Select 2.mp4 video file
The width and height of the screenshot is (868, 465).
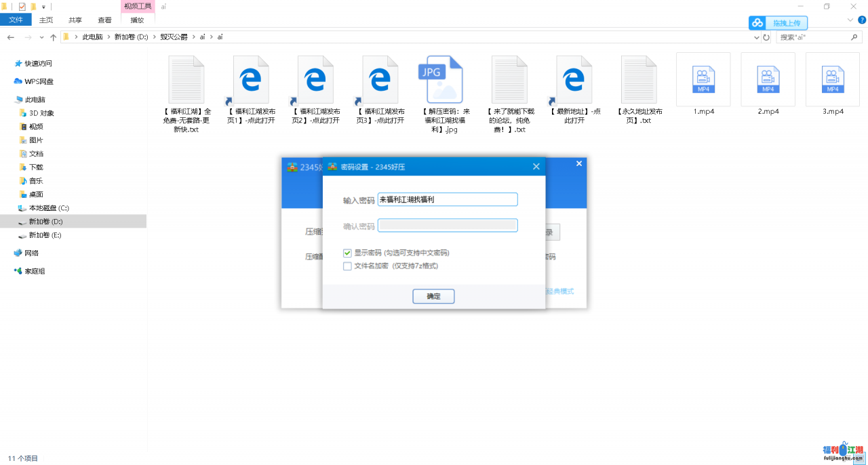click(x=768, y=80)
